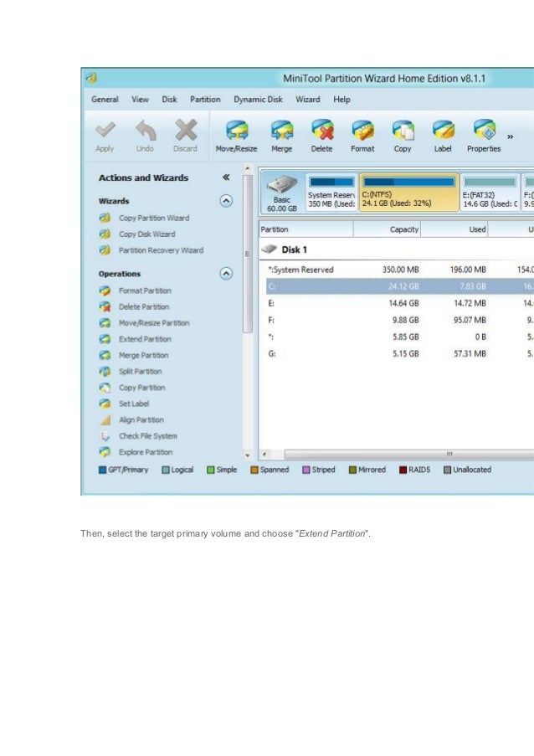This screenshot has width=534, height=756.
Task: Select the Merge toolbar icon
Action: tap(281, 130)
